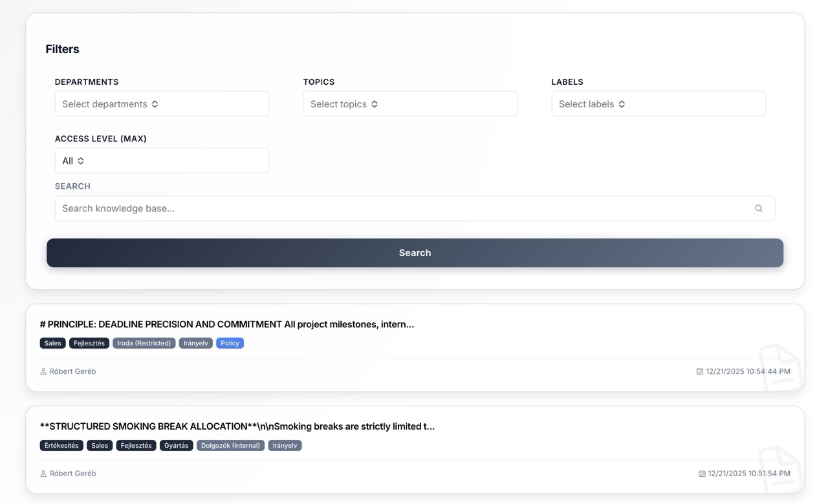Select the Gyártás tag chip
The height and width of the screenshot is (504, 828).
click(176, 445)
